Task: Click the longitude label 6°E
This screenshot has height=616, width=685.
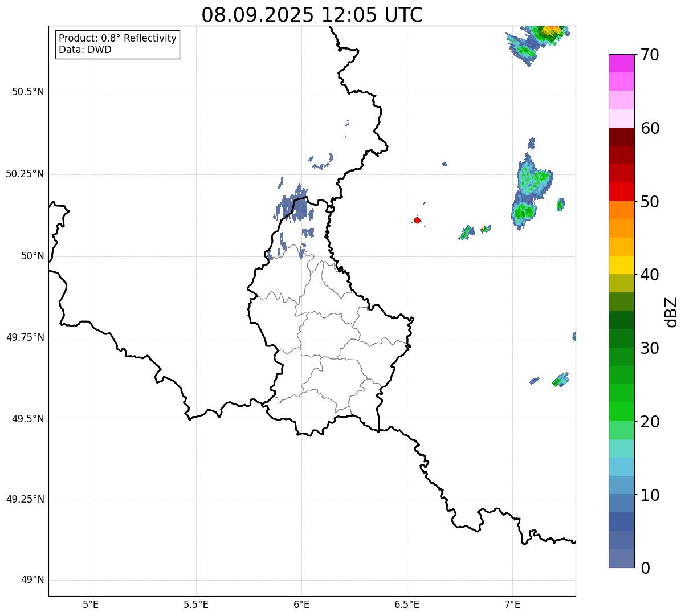Action: [301, 605]
